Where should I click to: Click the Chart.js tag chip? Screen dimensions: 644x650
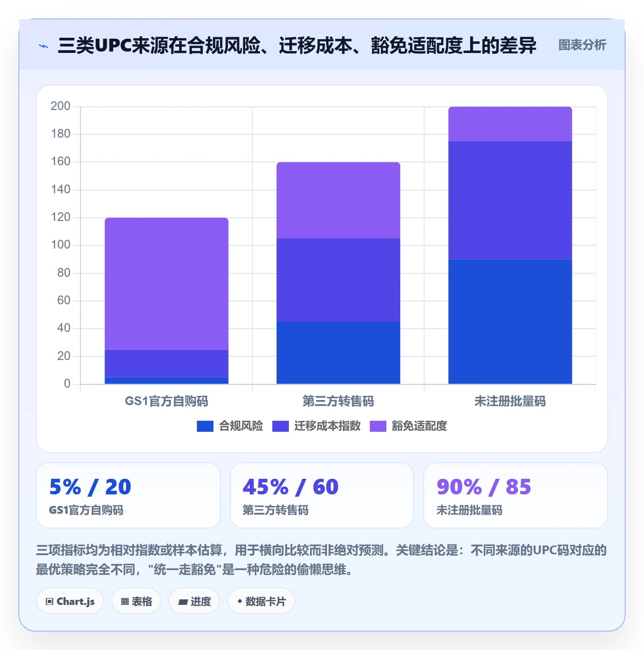pos(70,601)
